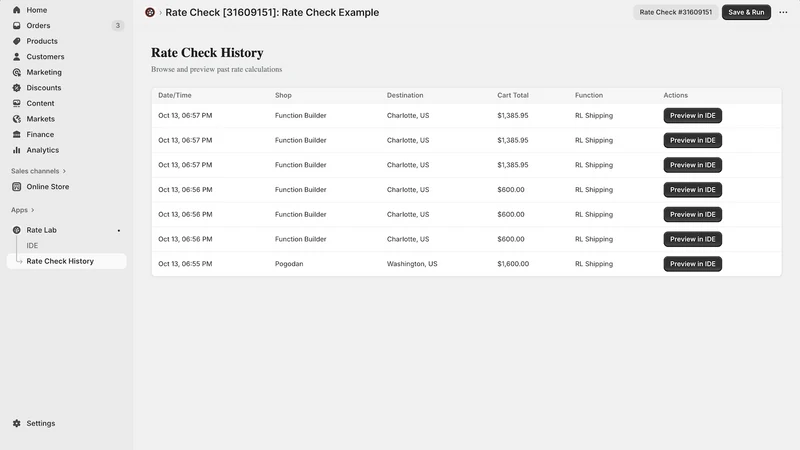Select Rate Check History in sidebar

pyautogui.click(x=66, y=261)
